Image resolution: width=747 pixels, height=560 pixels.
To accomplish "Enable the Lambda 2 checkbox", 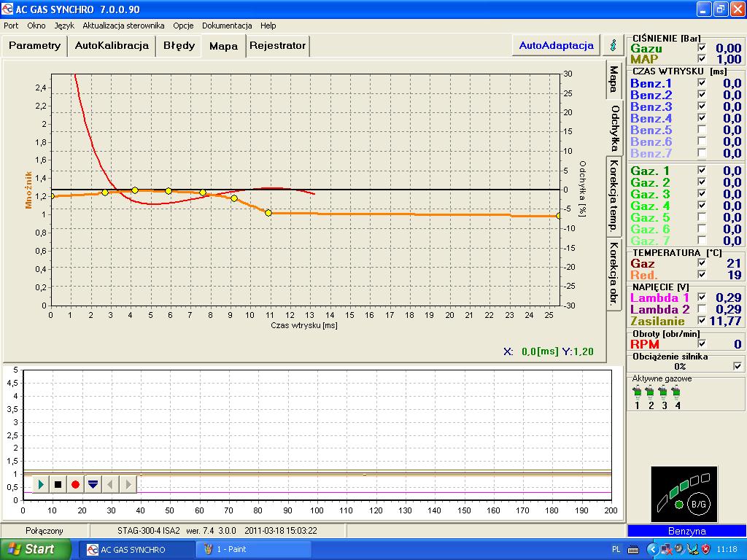I will pyautogui.click(x=701, y=309).
